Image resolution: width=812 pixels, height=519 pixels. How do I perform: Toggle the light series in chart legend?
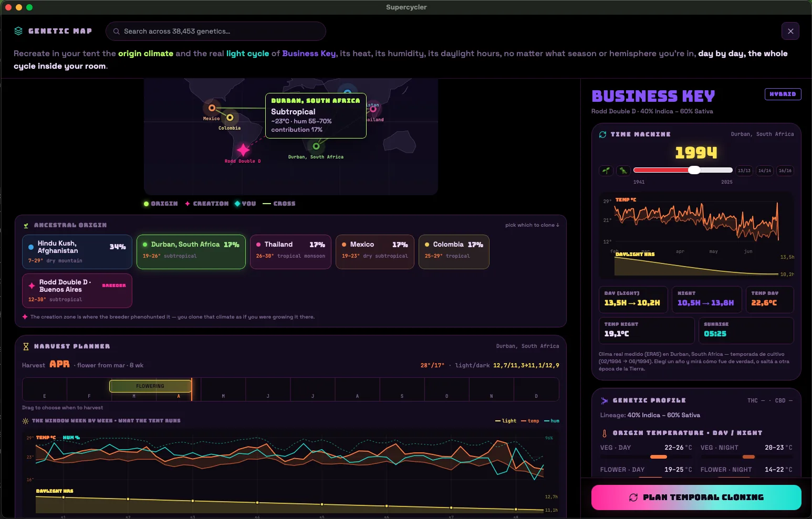tap(506, 421)
